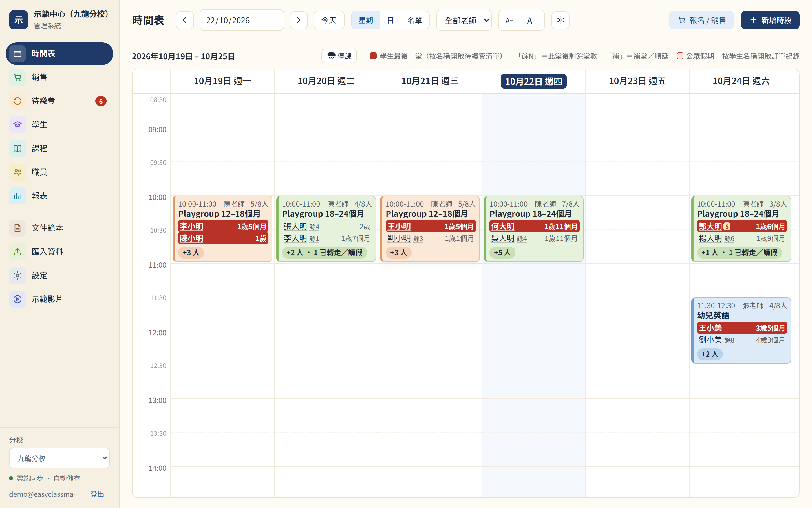The image size is (812, 508).
Task: Open the 幼兒英語 11:30-12:30 class card title
Action: tap(713, 315)
